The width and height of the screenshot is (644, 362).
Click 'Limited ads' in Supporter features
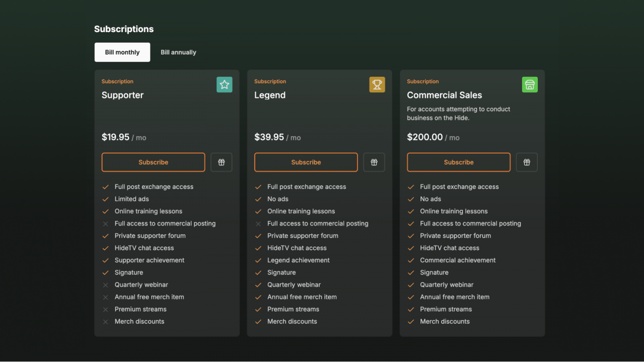pos(132,199)
